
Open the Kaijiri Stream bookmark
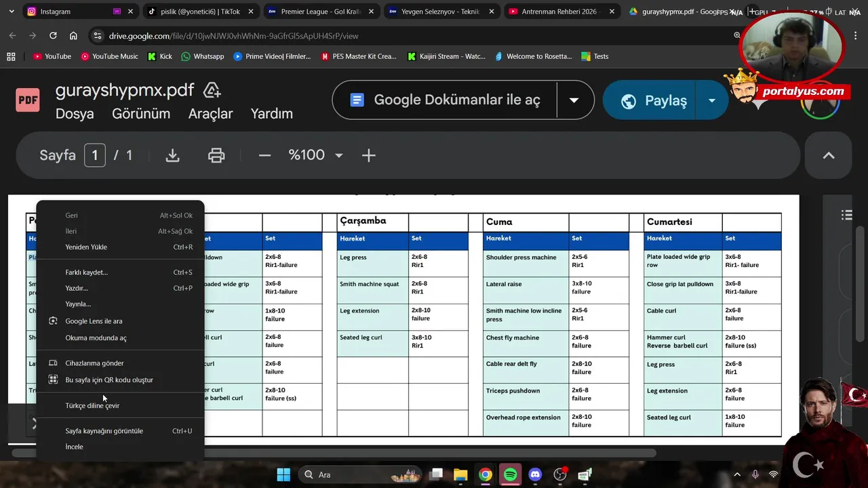click(x=446, y=56)
